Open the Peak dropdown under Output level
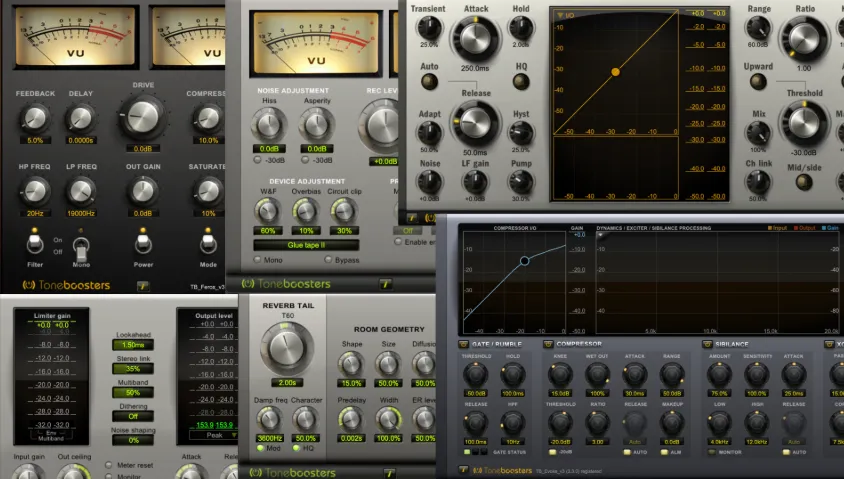Screen dimensions: 844x479 214,435
